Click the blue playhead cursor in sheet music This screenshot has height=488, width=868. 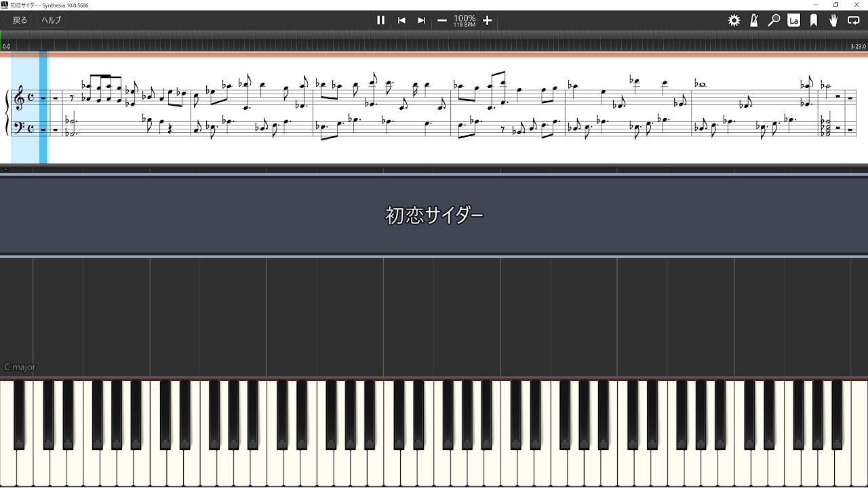(x=43, y=107)
